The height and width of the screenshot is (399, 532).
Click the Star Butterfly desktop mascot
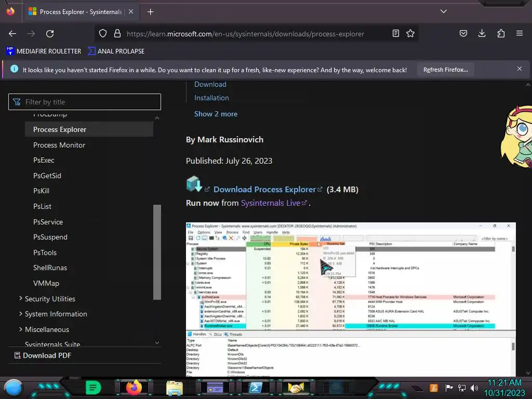[x=517, y=137]
